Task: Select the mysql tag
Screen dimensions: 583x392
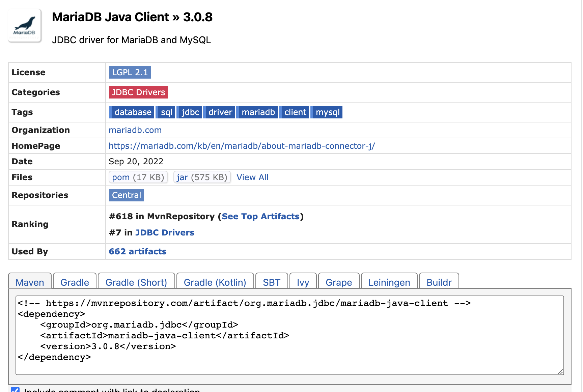Action: pos(327,112)
